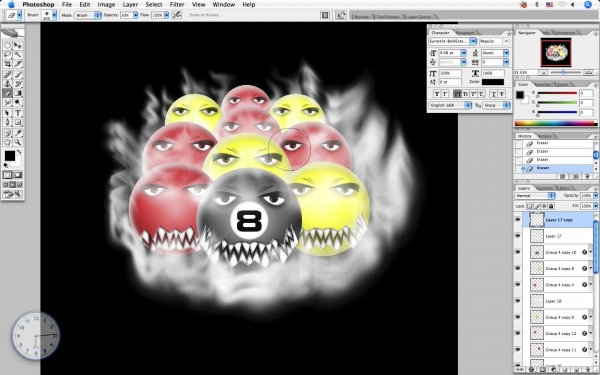
Task: Select the Notes tool
Action: 8,133
